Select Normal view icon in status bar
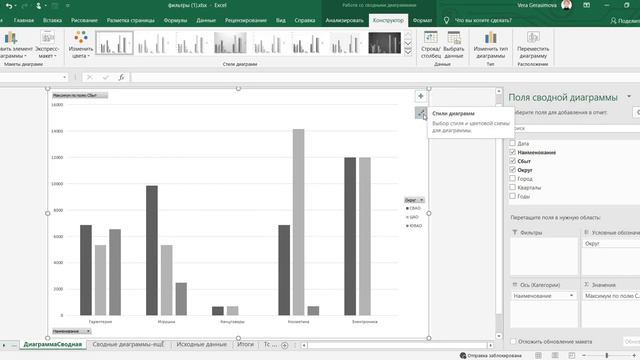The height and width of the screenshot is (360, 640). click(538, 356)
